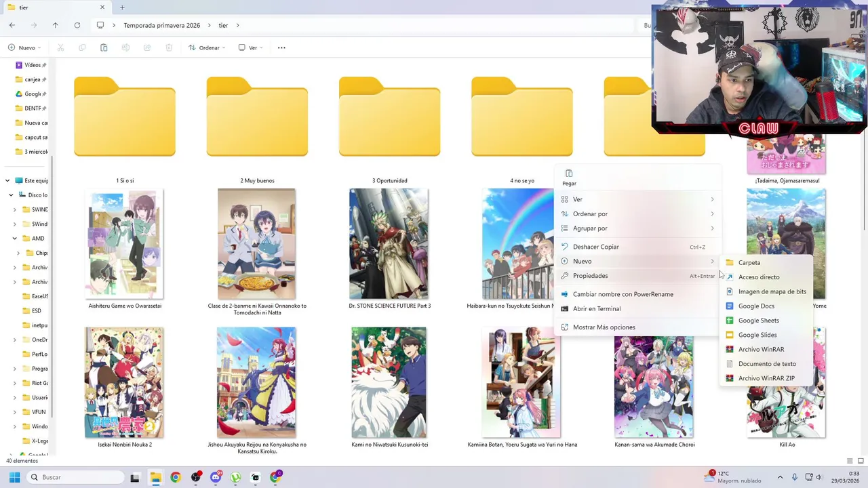Open OBS Studio from the taskbar

click(196, 477)
